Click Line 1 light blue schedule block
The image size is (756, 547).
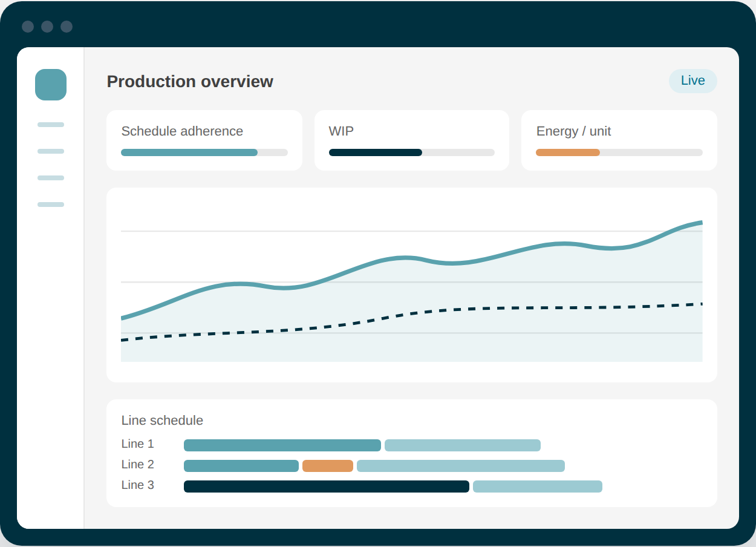463,445
